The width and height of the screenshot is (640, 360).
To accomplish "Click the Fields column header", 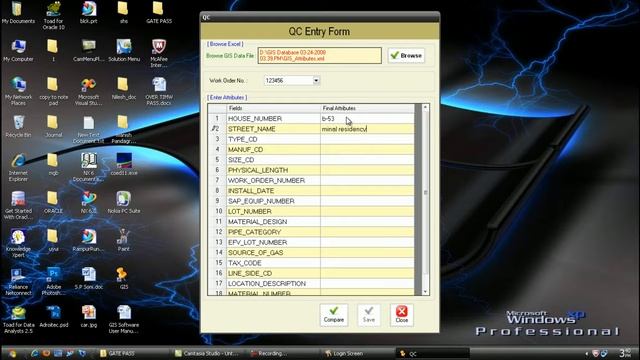I will click(x=273, y=108).
